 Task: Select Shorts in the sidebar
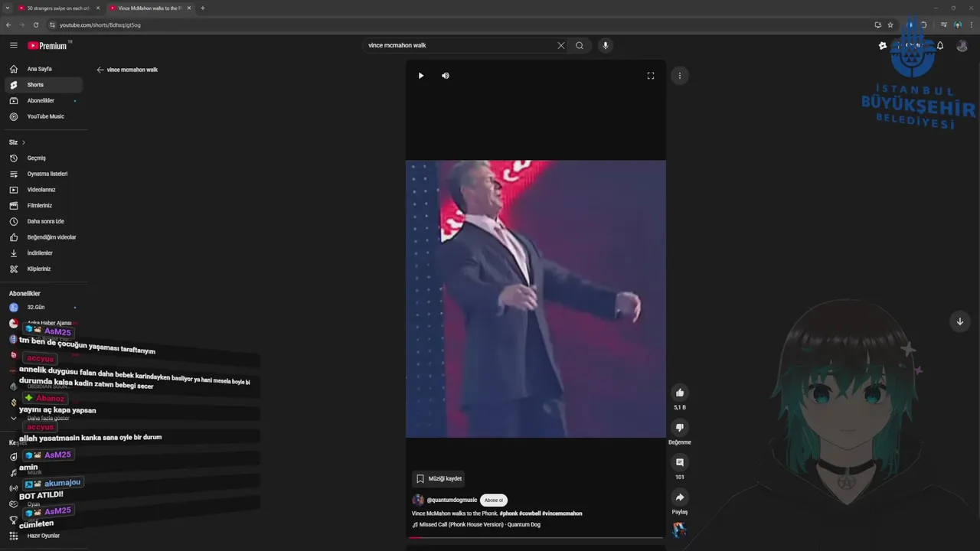click(x=44, y=85)
